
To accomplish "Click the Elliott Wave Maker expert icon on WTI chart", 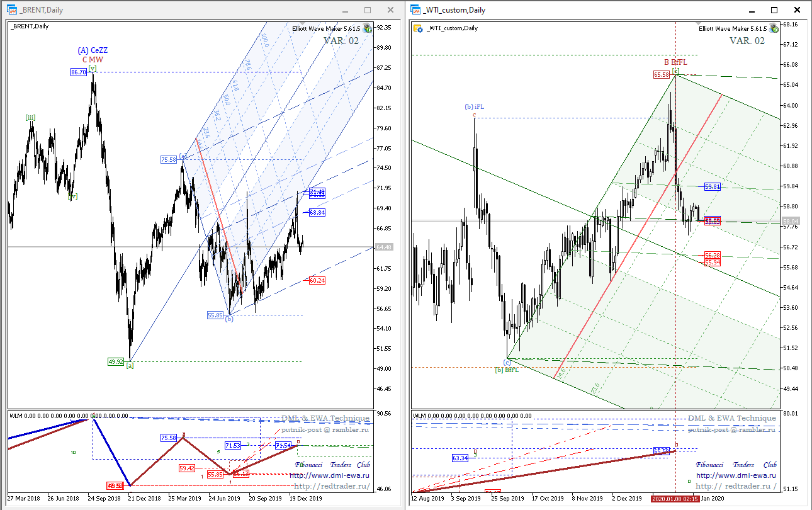I will tap(772, 28).
